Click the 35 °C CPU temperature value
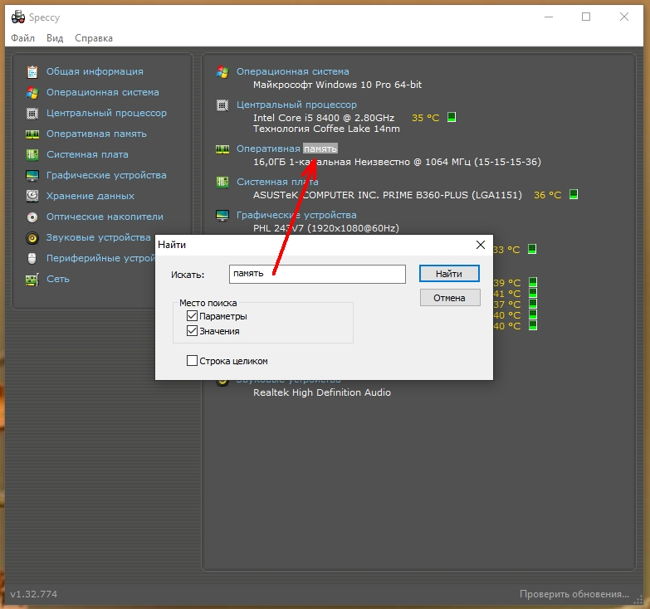The height and width of the screenshot is (609, 650). click(426, 118)
